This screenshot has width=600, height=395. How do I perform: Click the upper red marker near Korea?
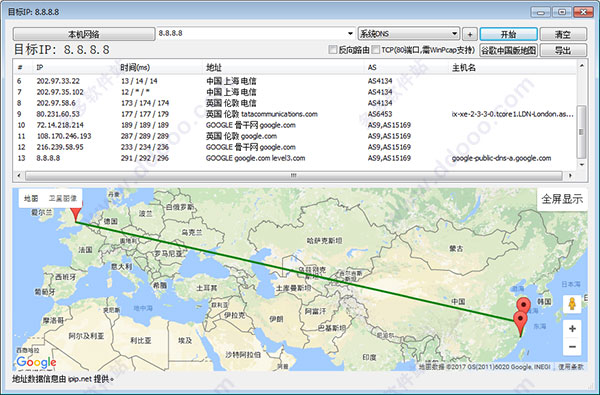(x=523, y=305)
